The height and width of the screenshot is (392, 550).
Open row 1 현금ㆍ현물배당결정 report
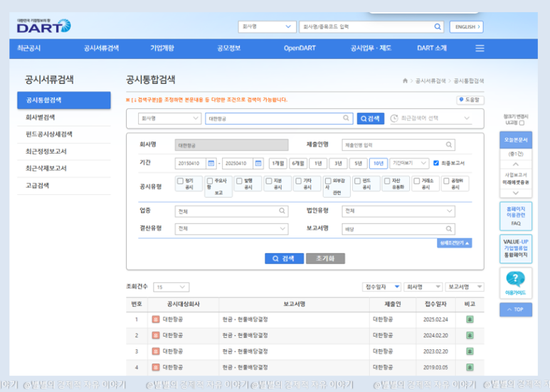[x=245, y=319]
